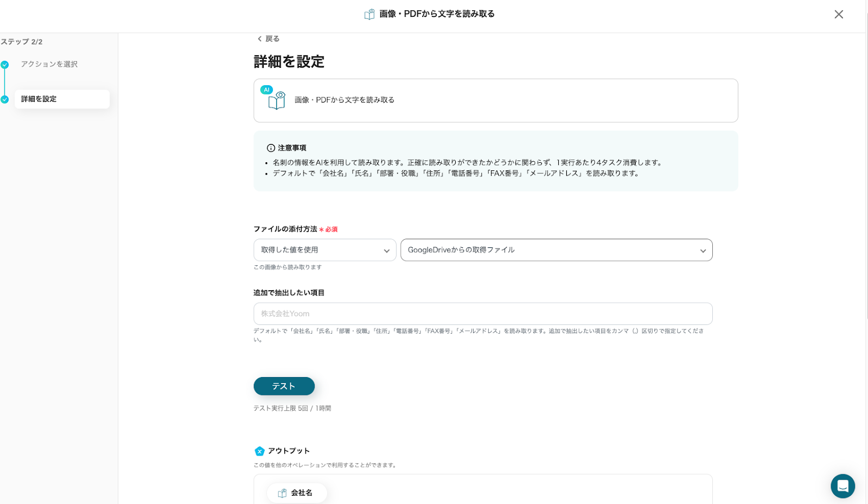Click the AI book icon in the action card
The height and width of the screenshot is (504, 868).
point(276,100)
